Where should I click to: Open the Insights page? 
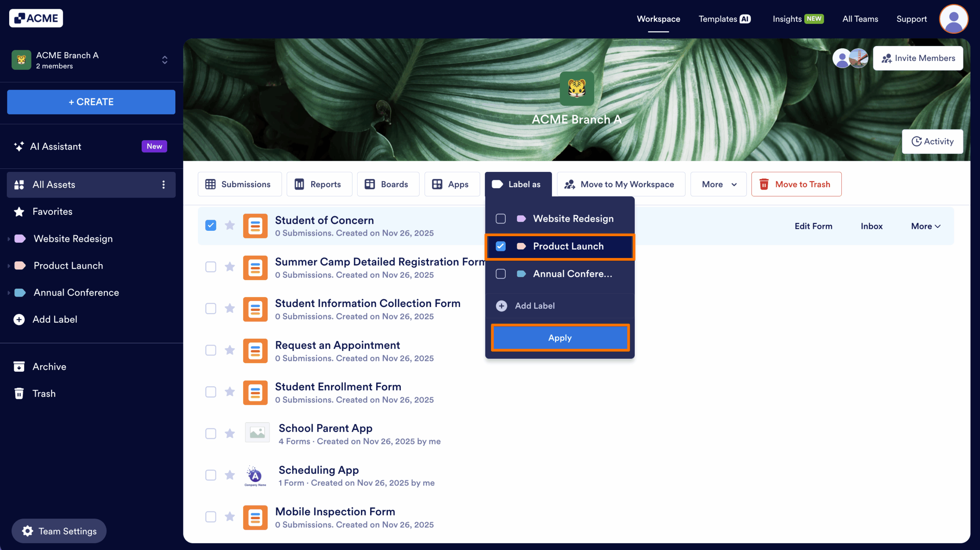[x=786, y=19]
